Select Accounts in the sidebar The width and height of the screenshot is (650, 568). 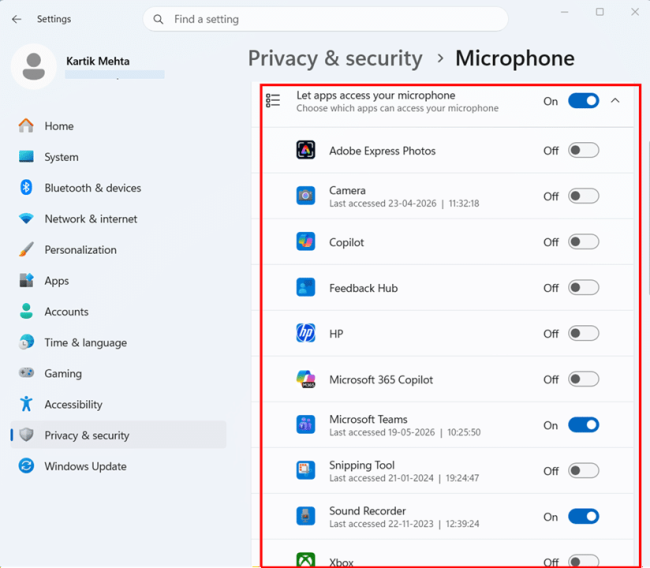tap(118, 311)
